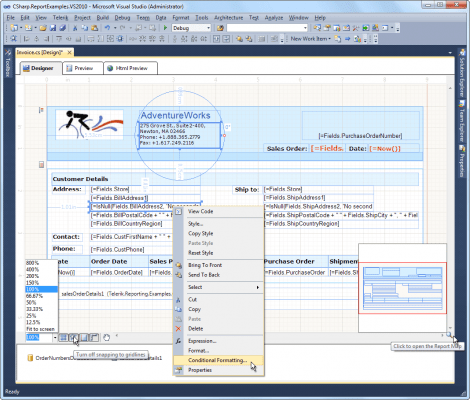470x400 pixels.
Task: Click the Report Map thumbnail preview
Action: click(x=402, y=288)
